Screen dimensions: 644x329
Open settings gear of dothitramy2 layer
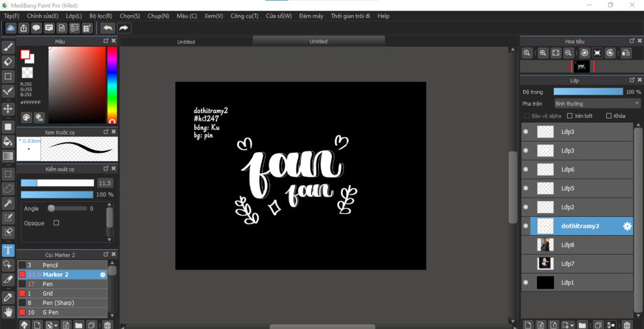point(627,226)
